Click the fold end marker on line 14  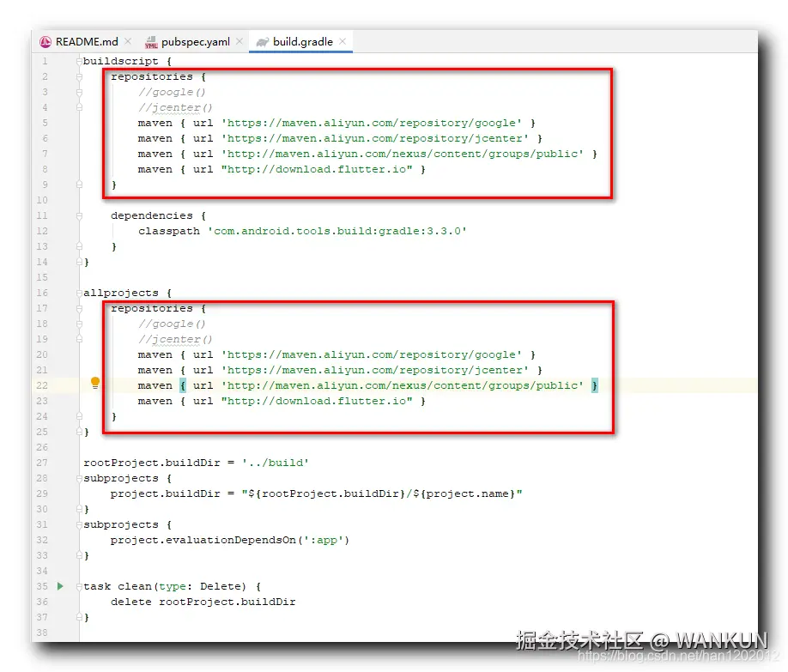[80, 262]
